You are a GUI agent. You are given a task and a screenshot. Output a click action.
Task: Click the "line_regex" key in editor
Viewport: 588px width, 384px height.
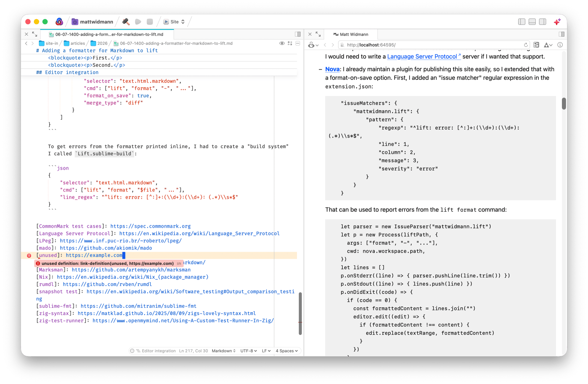coord(78,197)
